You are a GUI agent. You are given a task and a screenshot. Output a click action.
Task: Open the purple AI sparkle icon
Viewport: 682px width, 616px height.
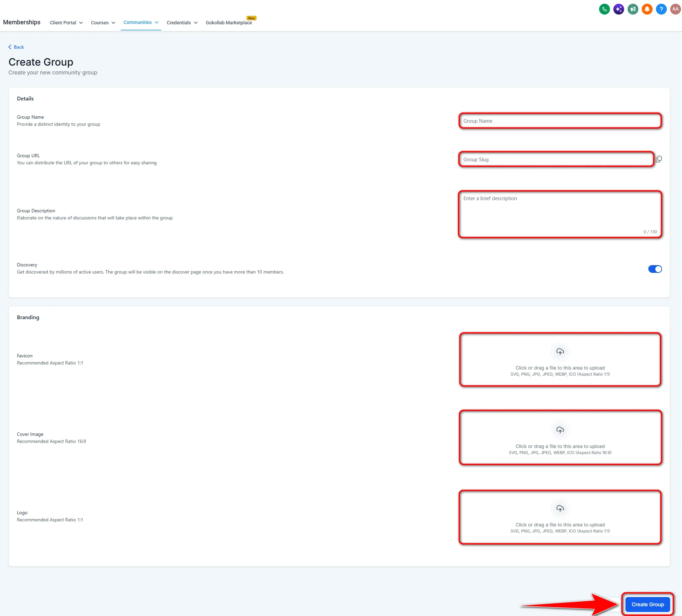pyautogui.click(x=618, y=9)
